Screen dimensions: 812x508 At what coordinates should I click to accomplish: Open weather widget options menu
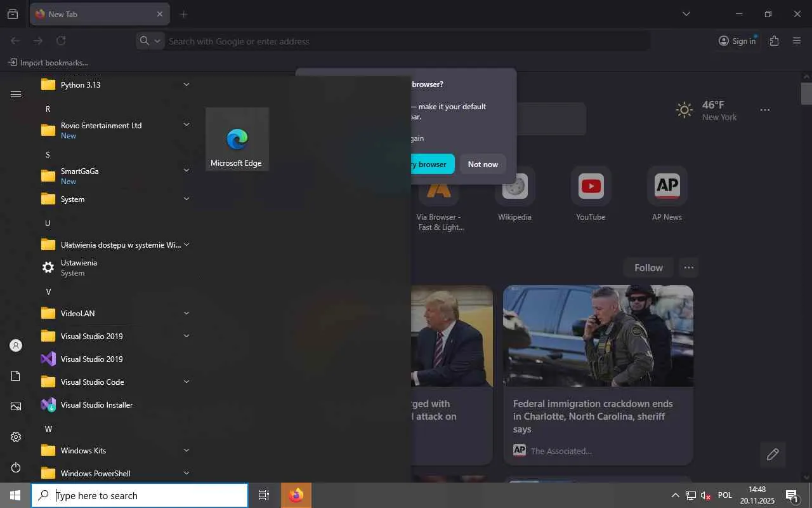765,110
